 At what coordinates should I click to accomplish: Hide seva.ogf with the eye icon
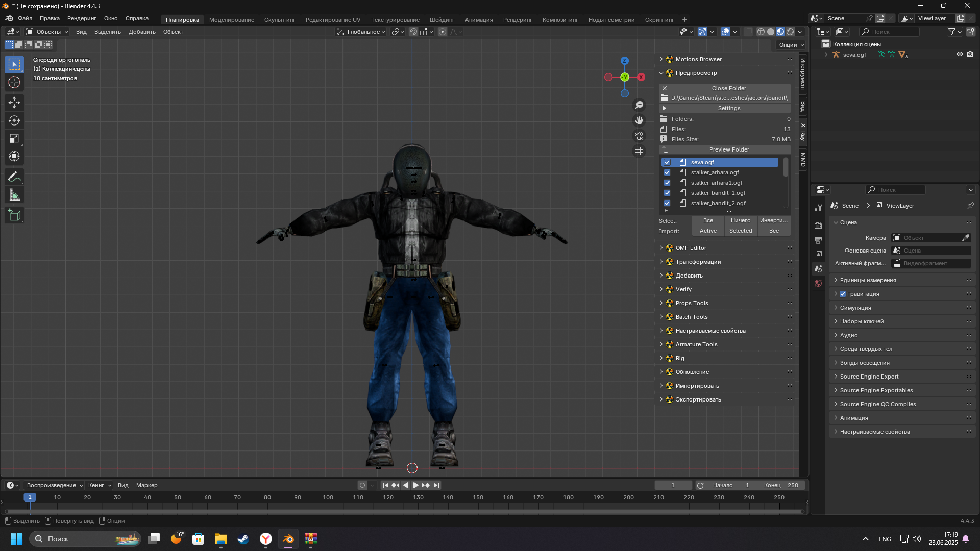(960, 54)
